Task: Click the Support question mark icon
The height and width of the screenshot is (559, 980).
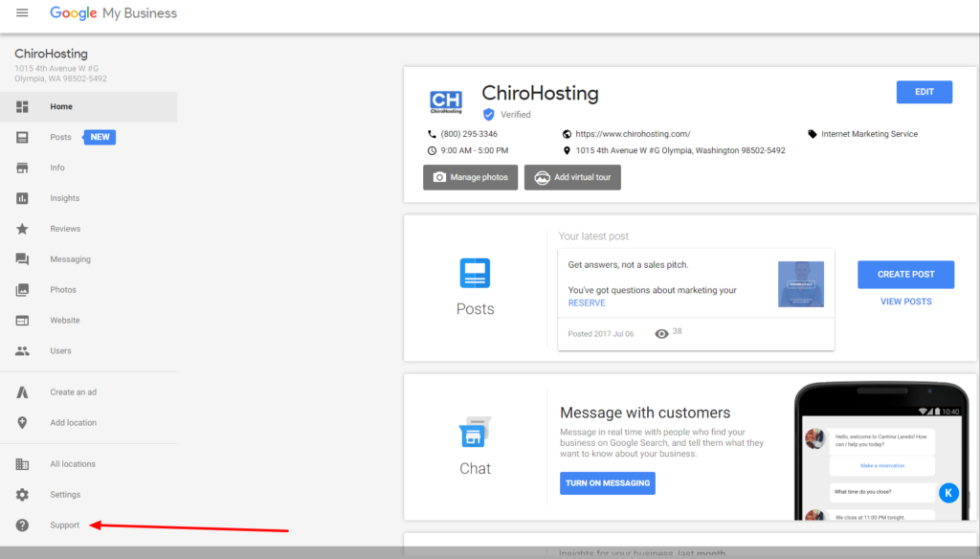Action: 22,525
